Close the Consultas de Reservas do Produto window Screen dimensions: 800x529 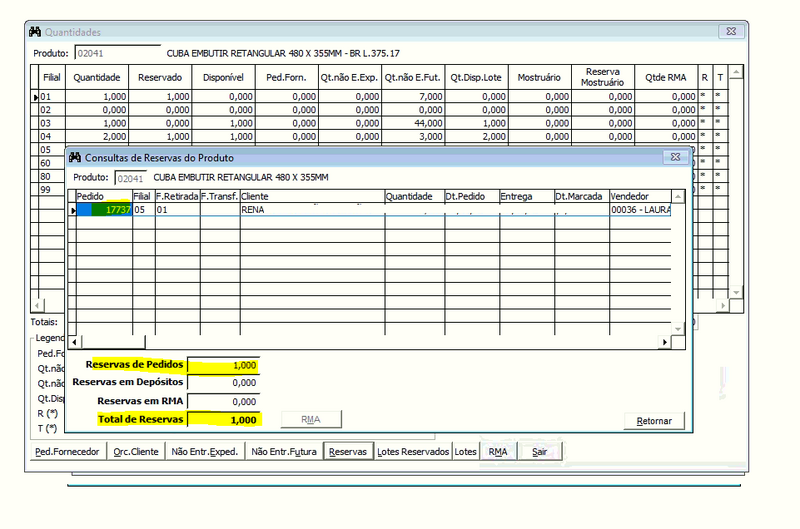[675, 157]
